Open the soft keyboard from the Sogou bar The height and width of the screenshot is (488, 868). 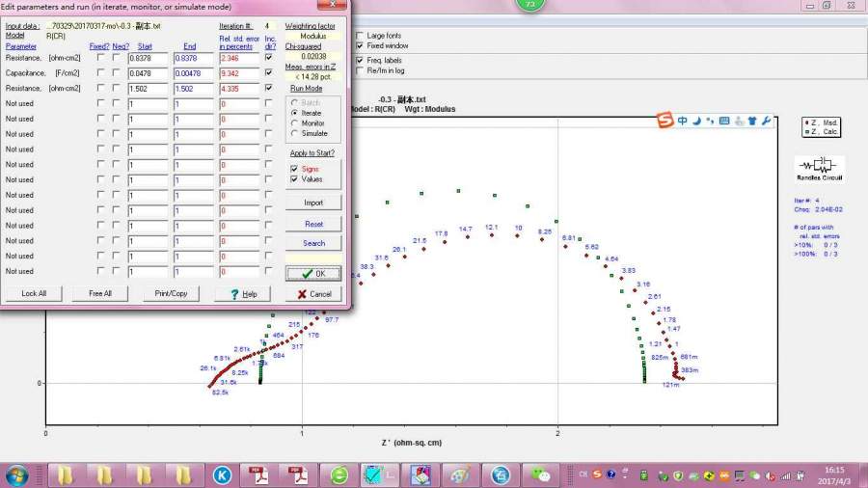click(724, 121)
